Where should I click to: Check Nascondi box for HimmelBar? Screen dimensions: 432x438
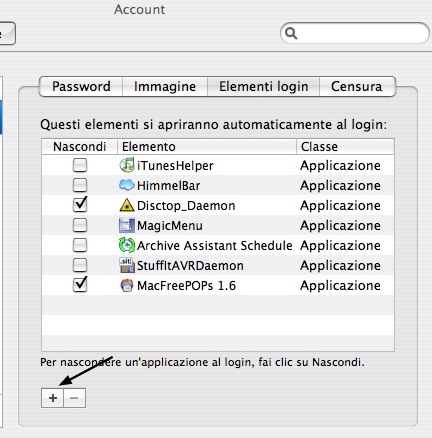80,185
